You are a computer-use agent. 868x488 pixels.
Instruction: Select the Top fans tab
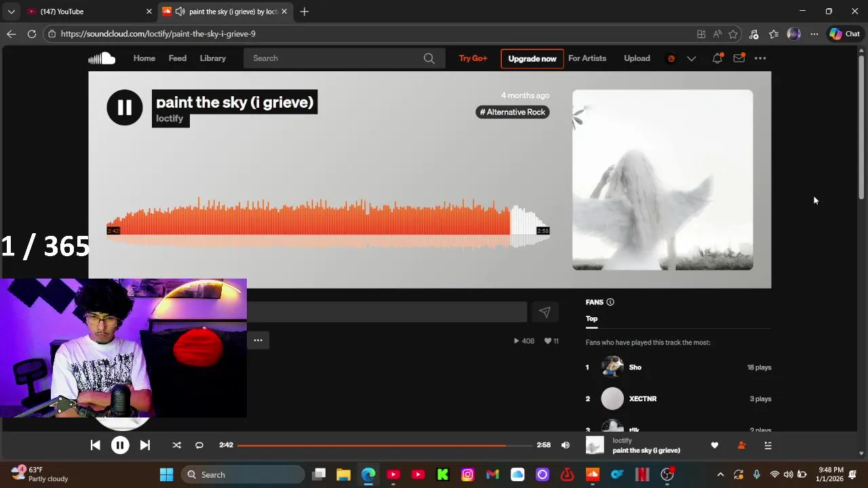point(592,319)
